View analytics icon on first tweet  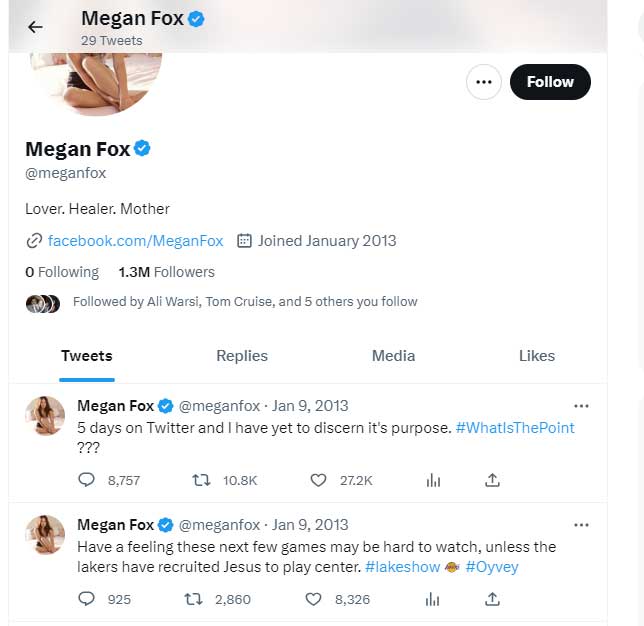click(433, 480)
